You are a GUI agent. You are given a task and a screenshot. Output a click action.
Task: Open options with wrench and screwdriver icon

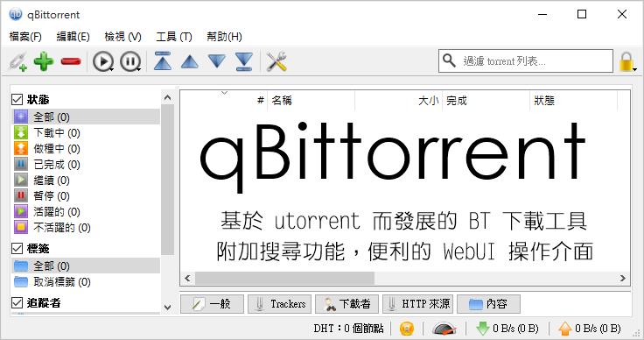(276, 61)
